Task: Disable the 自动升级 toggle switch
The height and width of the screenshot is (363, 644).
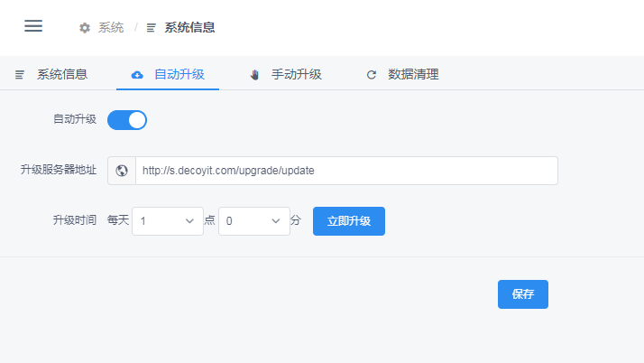Action: click(x=127, y=119)
